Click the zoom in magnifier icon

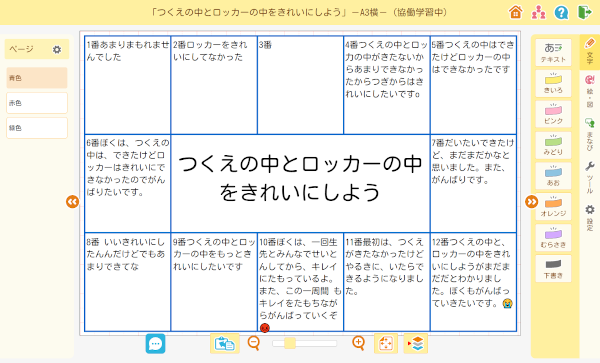tap(358, 343)
